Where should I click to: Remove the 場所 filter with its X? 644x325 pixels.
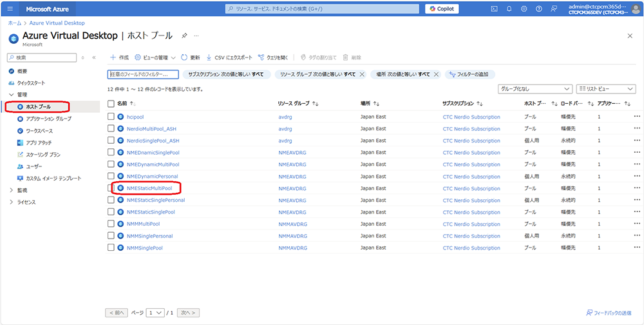[x=436, y=74]
